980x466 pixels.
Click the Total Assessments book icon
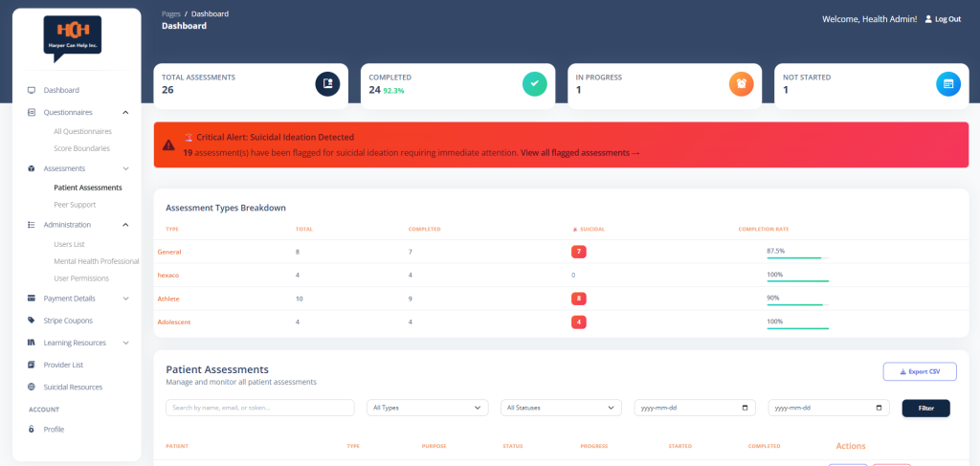(327, 84)
